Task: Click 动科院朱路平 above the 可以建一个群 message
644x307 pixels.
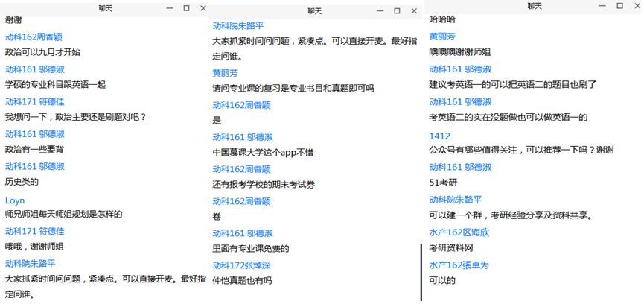Action: tap(456, 200)
